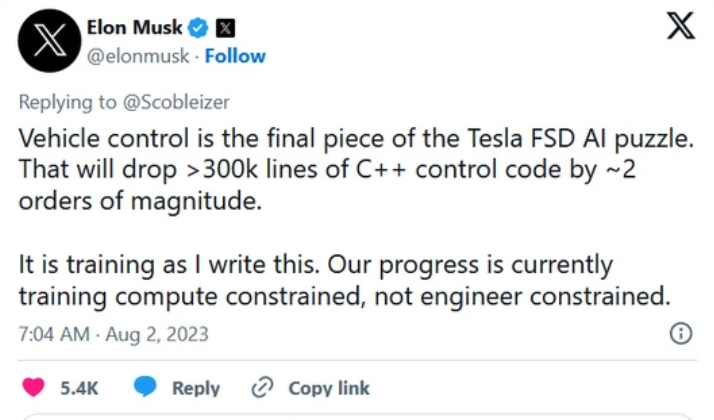Click the Reply label
Image resolution: width=714 pixels, height=420 pixels.
coord(196,388)
